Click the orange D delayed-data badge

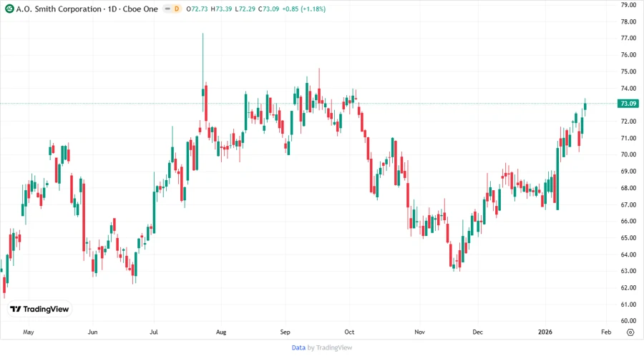pos(176,8)
